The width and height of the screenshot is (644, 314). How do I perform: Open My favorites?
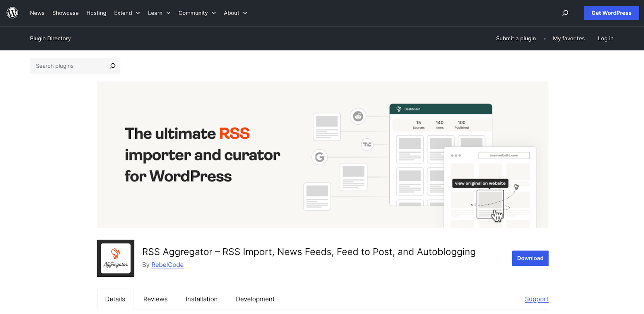(x=569, y=38)
